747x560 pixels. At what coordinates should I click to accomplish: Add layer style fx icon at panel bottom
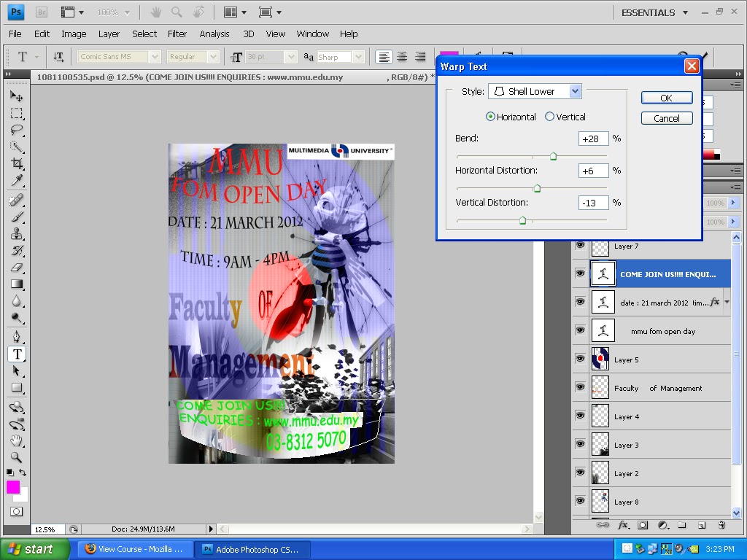[623, 525]
